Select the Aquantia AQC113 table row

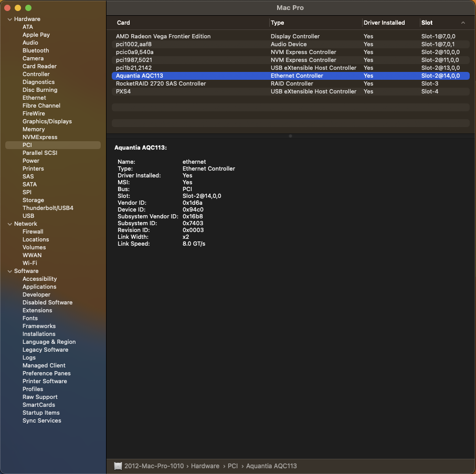click(291, 76)
